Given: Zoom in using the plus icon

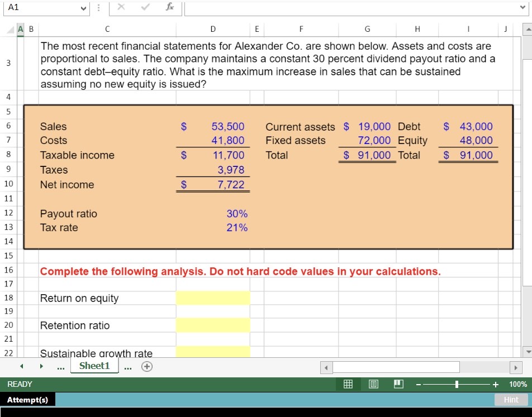Looking at the screenshot, I should [494, 384].
